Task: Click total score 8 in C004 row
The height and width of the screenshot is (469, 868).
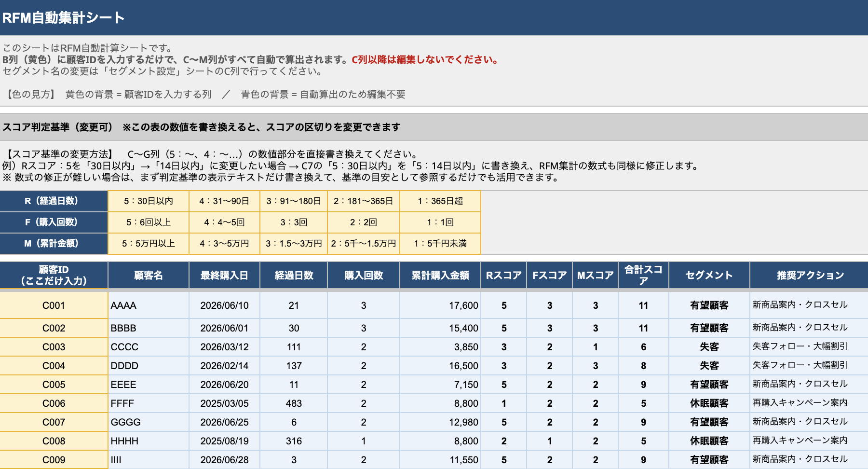Action: (643, 366)
